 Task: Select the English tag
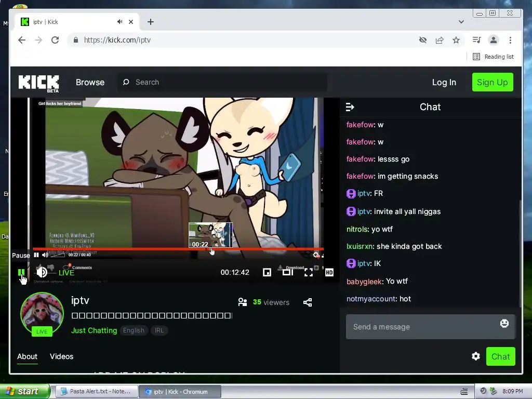(x=134, y=330)
